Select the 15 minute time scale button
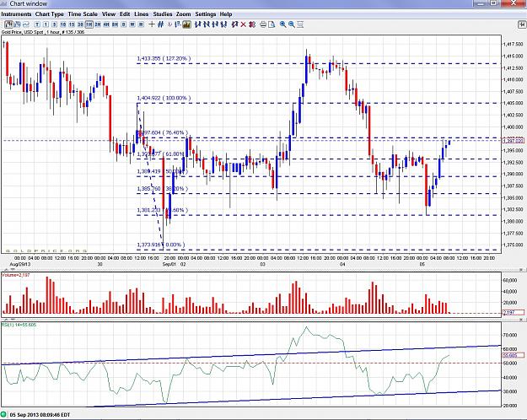The height and width of the screenshot is (420, 527). pos(72,24)
